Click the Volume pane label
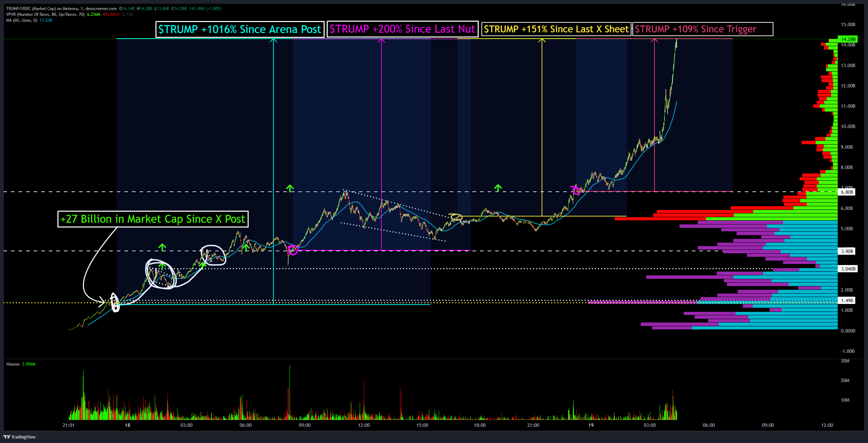This screenshot has width=868, height=443. point(13,364)
